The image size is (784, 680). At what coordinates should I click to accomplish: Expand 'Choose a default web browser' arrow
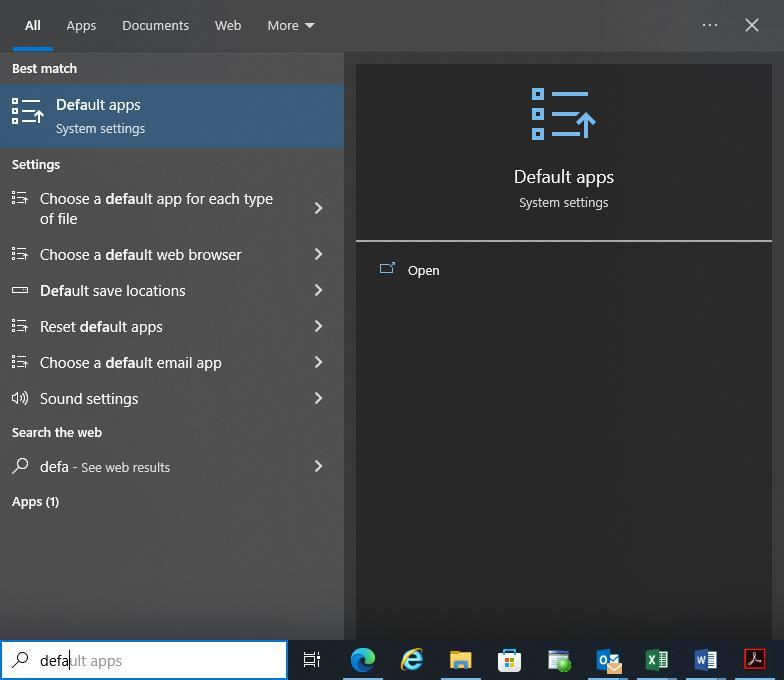click(318, 254)
